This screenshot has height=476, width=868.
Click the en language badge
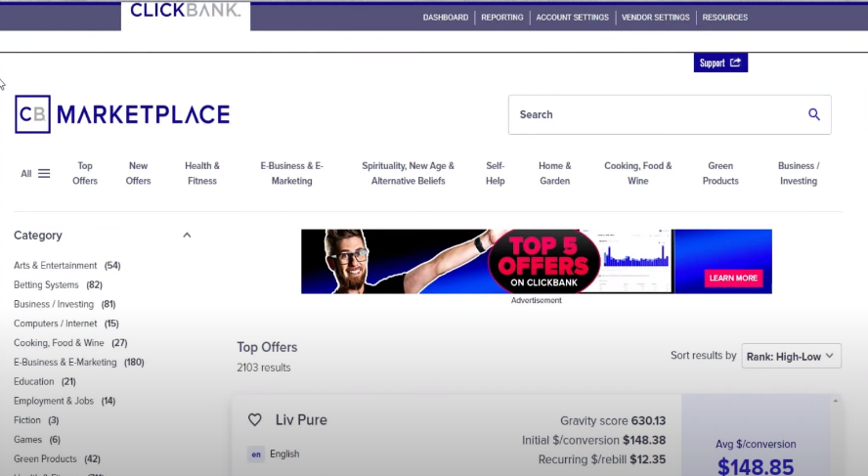click(x=256, y=454)
